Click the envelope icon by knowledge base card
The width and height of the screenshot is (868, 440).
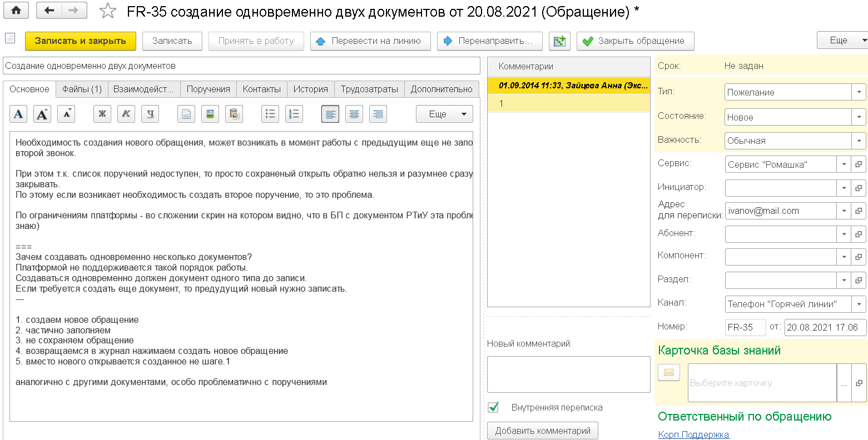[669, 372]
